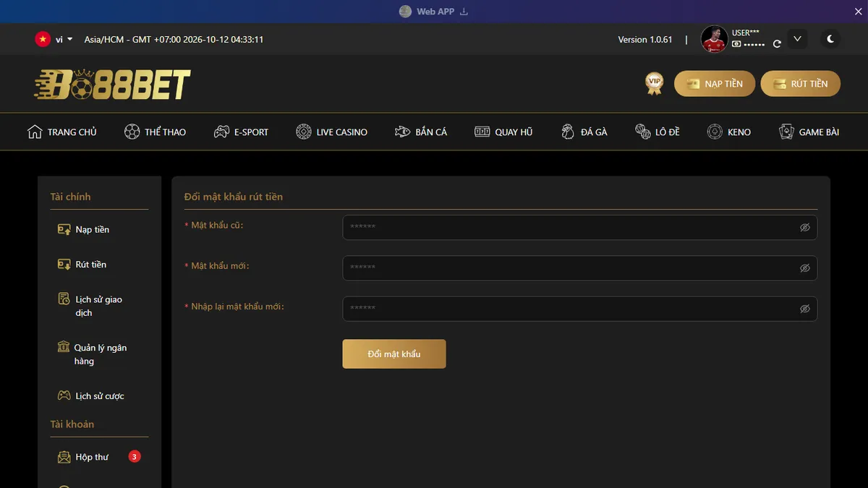
Task: Focus the Nhập lại mật khẩu mới field
Action: click(x=580, y=309)
